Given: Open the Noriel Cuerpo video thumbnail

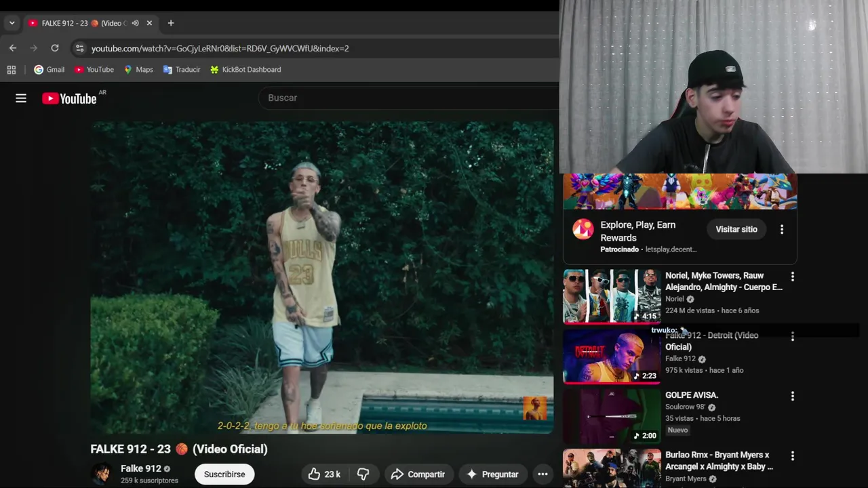Looking at the screenshot, I should pos(612,297).
